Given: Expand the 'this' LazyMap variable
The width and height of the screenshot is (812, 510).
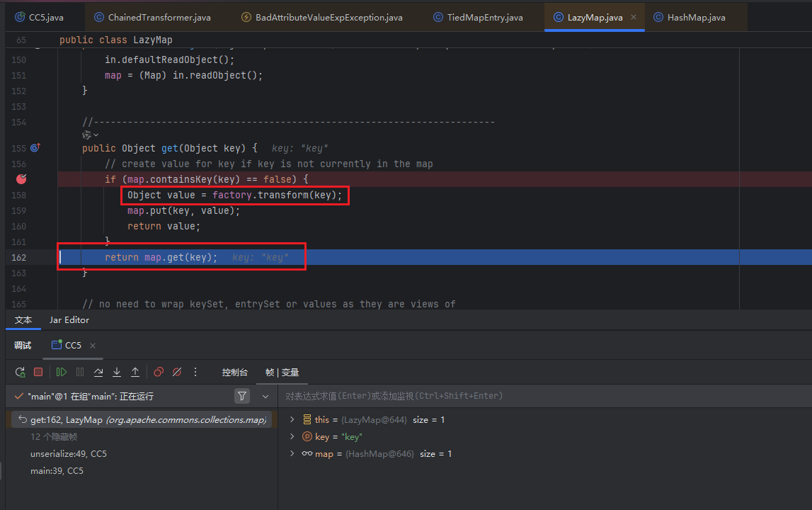Looking at the screenshot, I should click(292, 420).
